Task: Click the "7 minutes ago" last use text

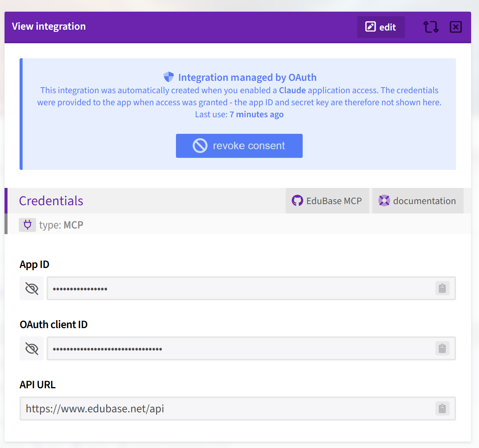Action: pos(257,115)
